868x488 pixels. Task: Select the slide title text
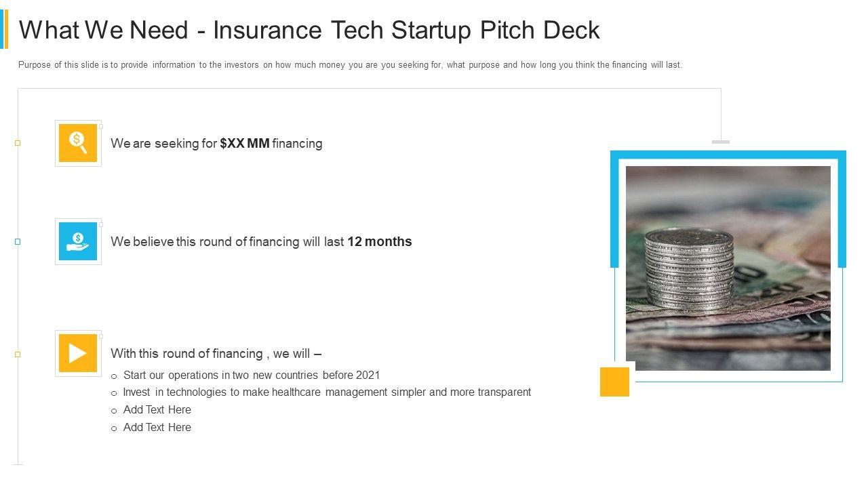click(x=309, y=30)
